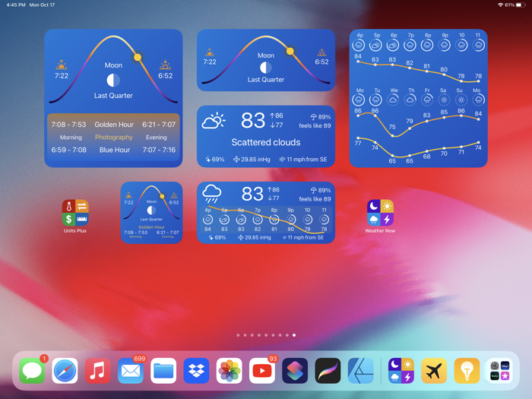The image size is (532, 399).
Task: Tap "6:59 - 7:08" morning blue hour time
Action: [69, 150]
